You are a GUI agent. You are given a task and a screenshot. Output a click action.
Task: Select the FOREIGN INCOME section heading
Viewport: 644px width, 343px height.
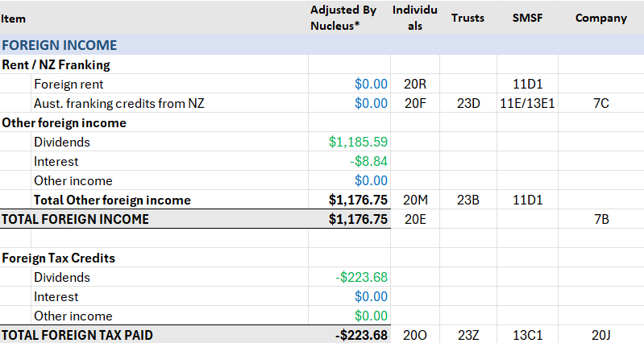[60, 45]
